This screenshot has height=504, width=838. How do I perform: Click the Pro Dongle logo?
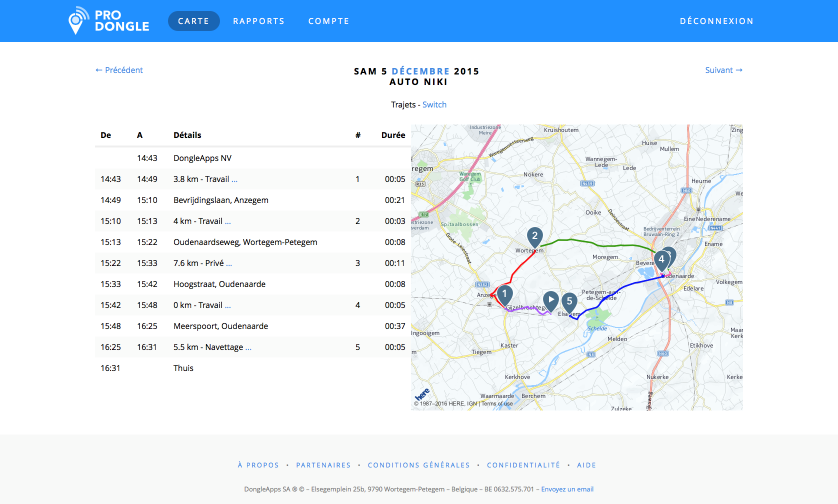pos(109,21)
